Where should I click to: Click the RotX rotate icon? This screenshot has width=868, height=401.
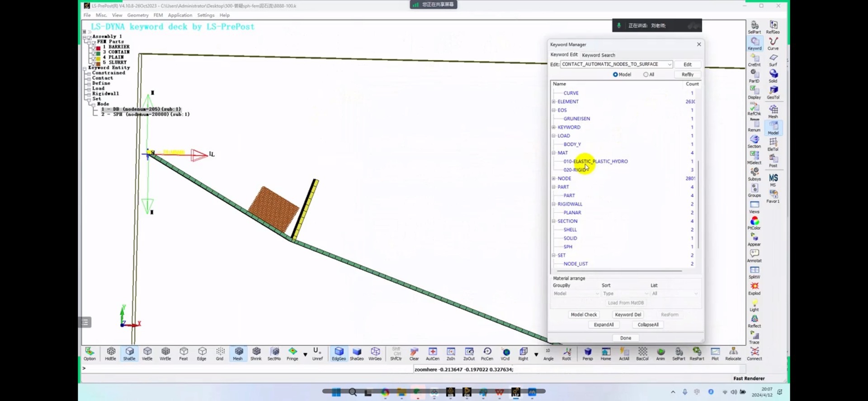[x=566, y=353]
